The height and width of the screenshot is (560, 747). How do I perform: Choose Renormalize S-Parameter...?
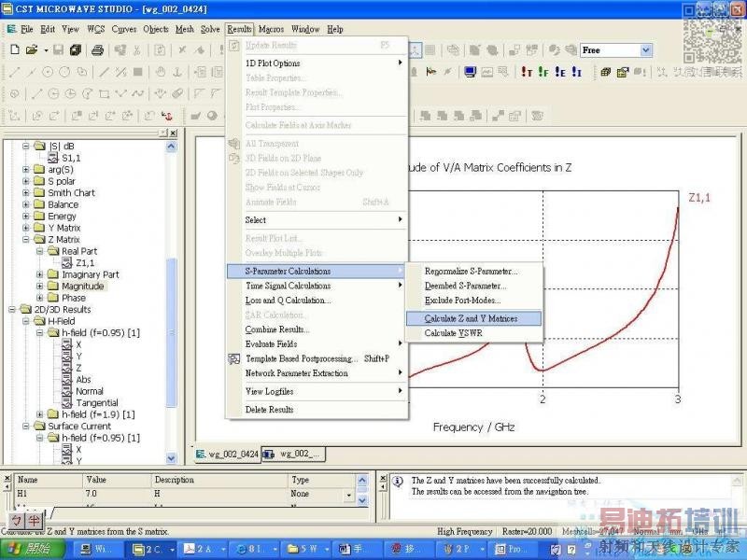tap(473, 272)
